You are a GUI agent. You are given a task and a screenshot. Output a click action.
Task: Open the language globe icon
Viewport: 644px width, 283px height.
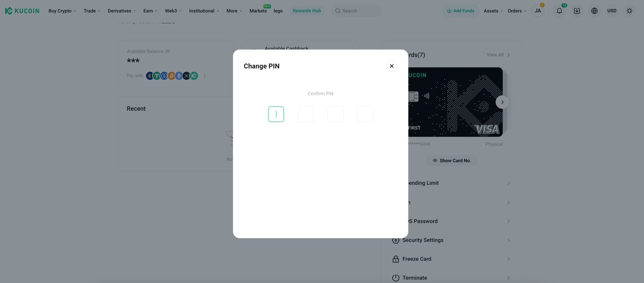click(594, 11)
